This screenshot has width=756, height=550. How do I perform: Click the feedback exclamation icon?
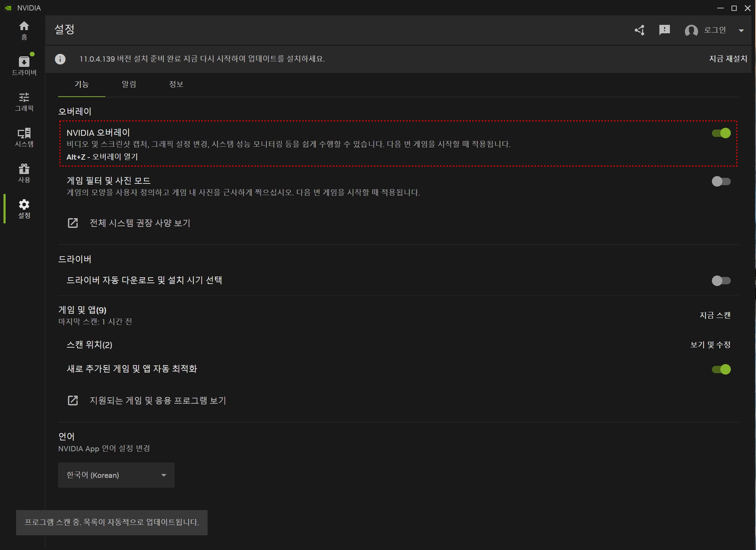(664, 30)
